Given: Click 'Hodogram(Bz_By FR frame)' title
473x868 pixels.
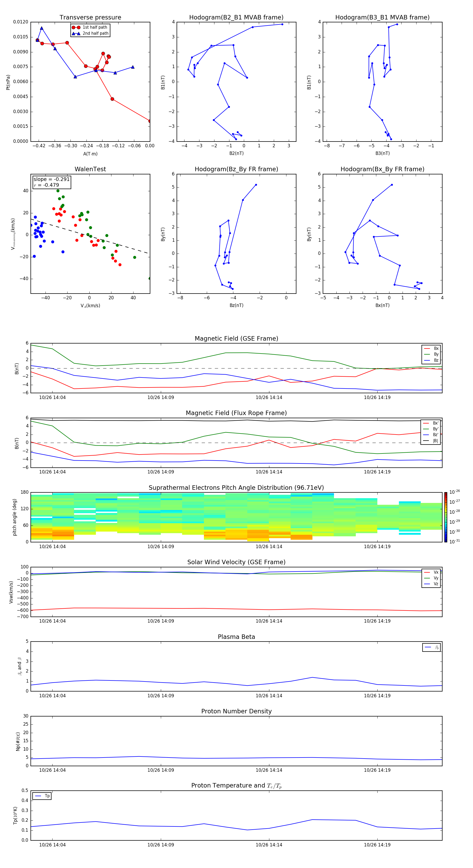Looking at the screenshot, I should 236,169.
